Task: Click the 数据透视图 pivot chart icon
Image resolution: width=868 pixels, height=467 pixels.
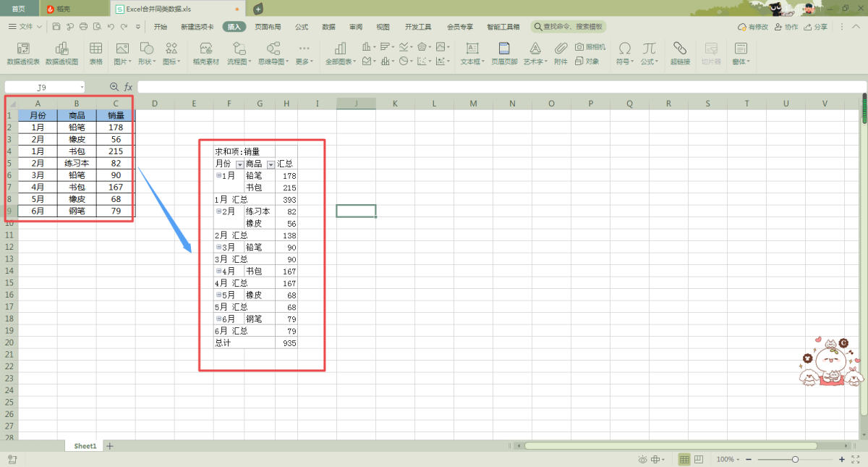Action: [61, 53]
